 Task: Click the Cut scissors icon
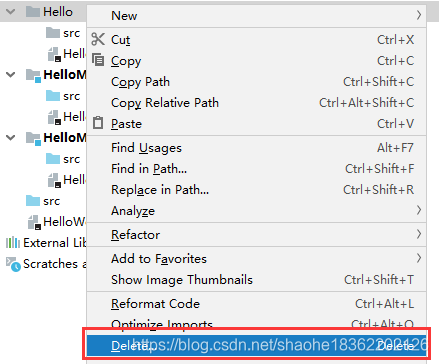click(x=98, y=39)
